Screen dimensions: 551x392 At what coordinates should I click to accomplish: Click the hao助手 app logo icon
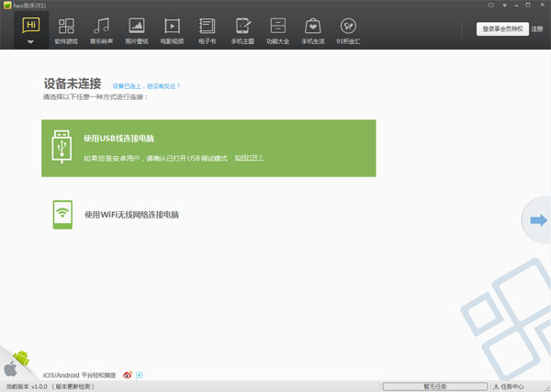pos(7,6)
